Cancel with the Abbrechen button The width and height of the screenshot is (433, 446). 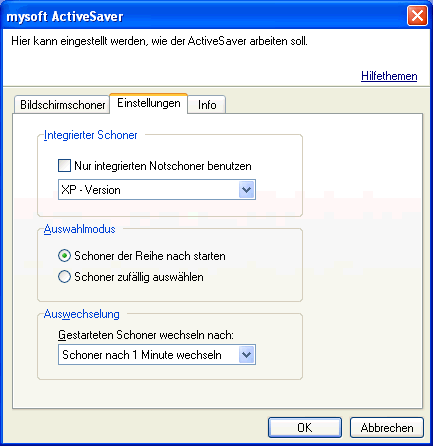coord(387,428)
